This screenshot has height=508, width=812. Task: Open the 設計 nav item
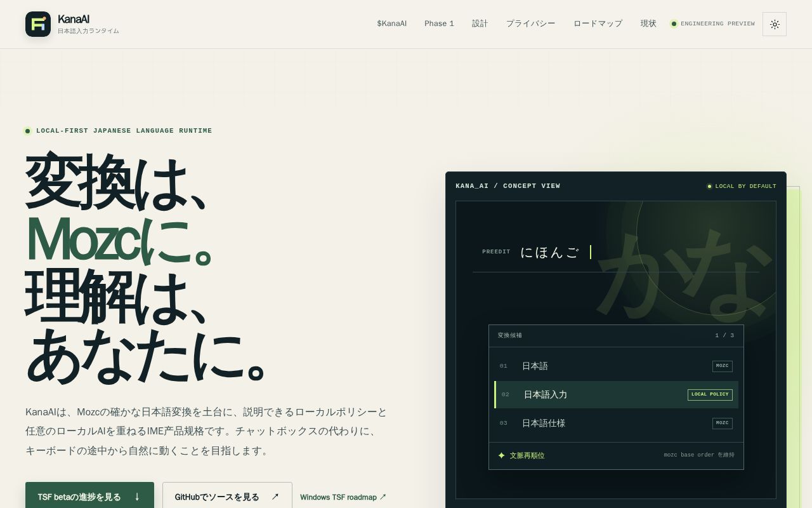[480, 23]
